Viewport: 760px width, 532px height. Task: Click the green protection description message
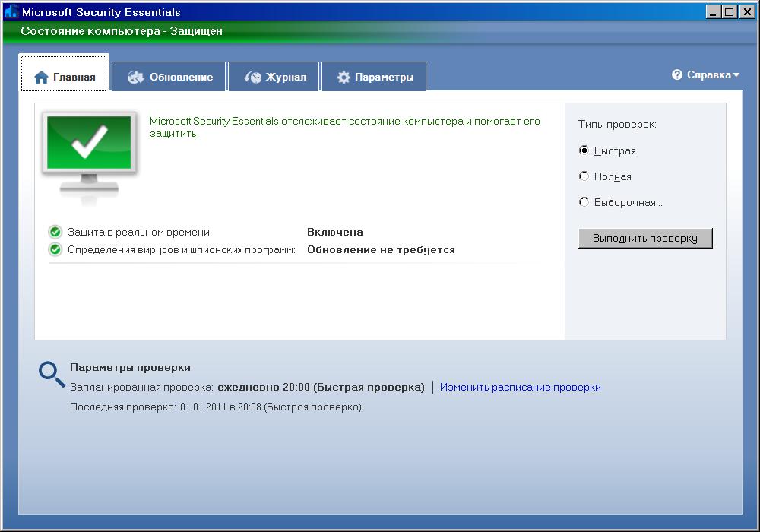pos(344,127)
